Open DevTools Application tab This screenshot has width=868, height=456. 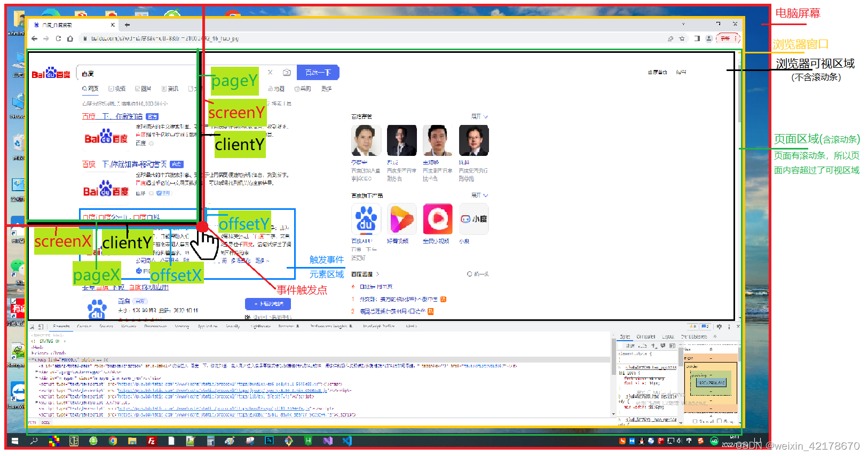pyautogui.click(x=208, y=326)
